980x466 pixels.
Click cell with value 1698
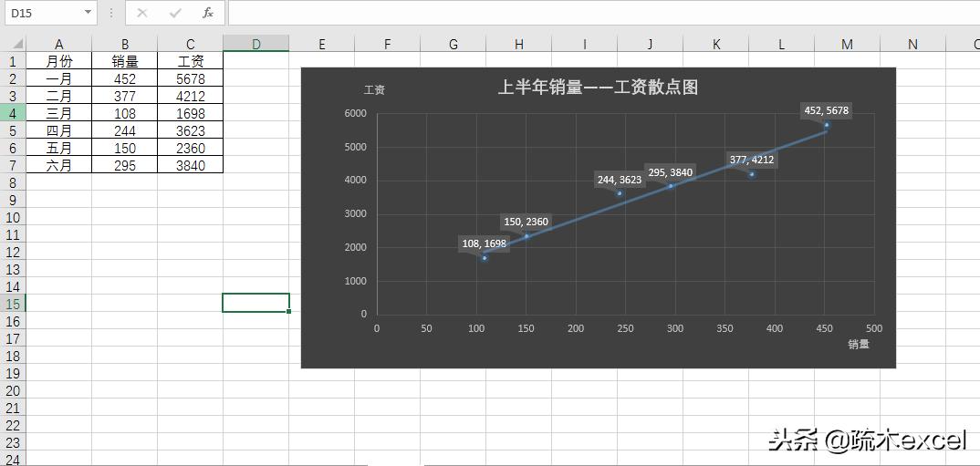[x=191, y=113]
